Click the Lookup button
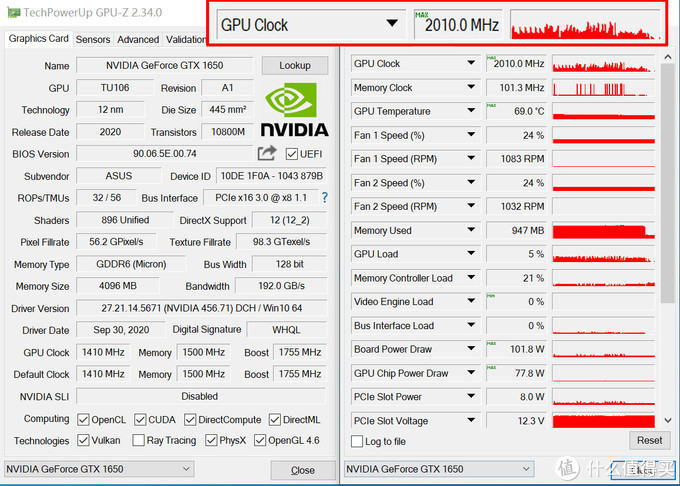The image size is (680, 486). pos(295,65)
